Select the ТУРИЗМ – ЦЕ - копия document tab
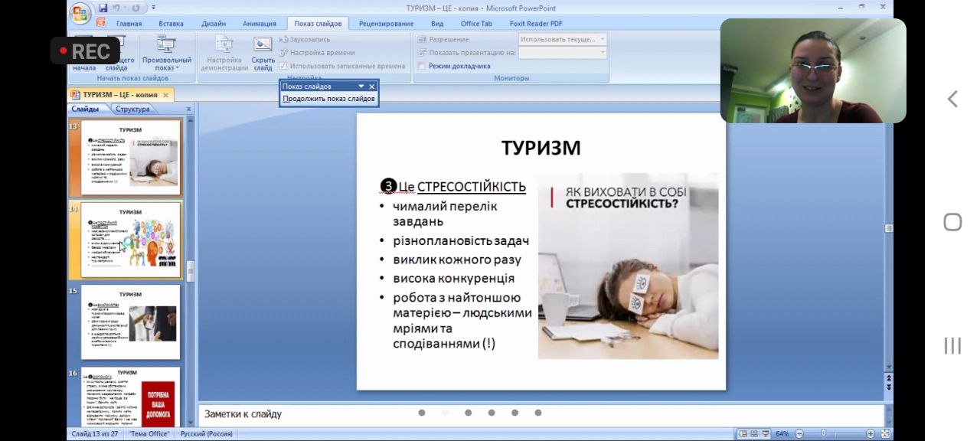980x441 pixels. coord(120,95)
